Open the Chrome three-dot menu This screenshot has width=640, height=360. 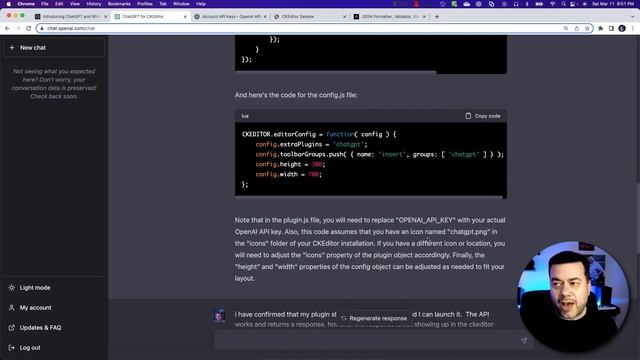(x=633, y=28)
